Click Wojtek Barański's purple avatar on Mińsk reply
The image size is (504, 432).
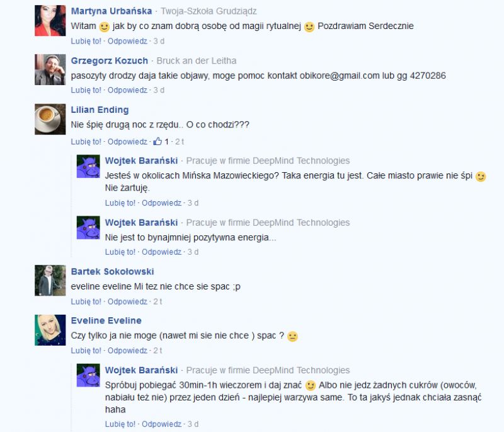tap(88, 166)
